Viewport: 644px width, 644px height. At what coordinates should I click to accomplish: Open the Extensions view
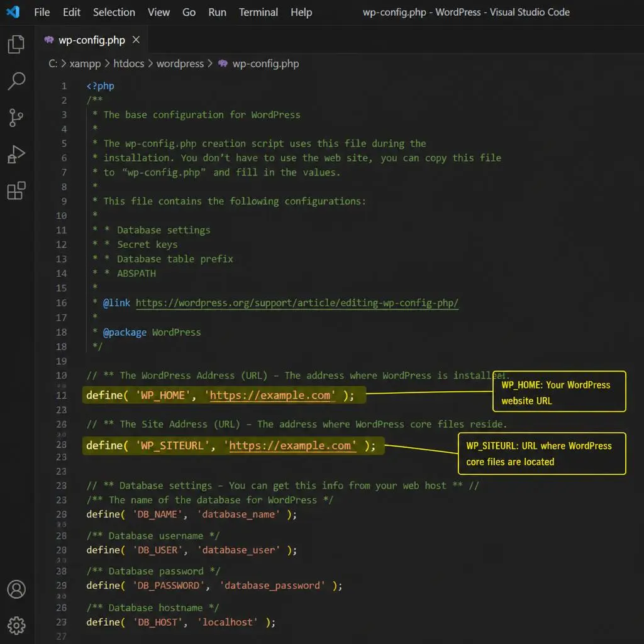(x=16, y=191)
